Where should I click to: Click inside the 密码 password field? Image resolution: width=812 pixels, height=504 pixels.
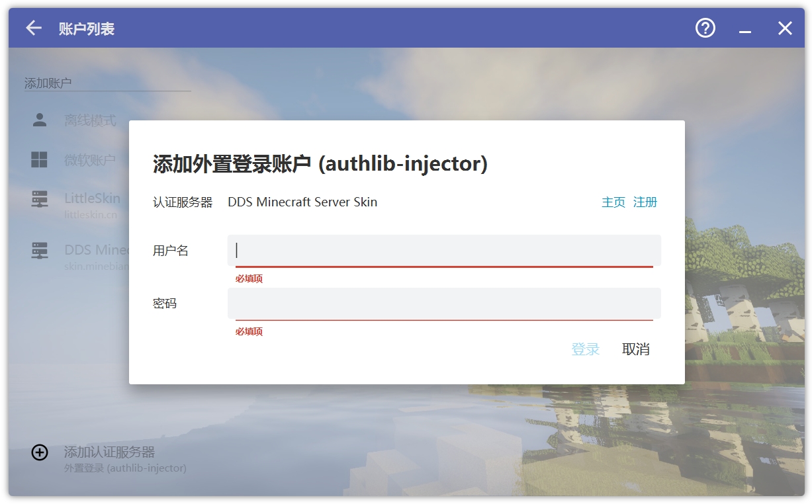coord(443,303)
